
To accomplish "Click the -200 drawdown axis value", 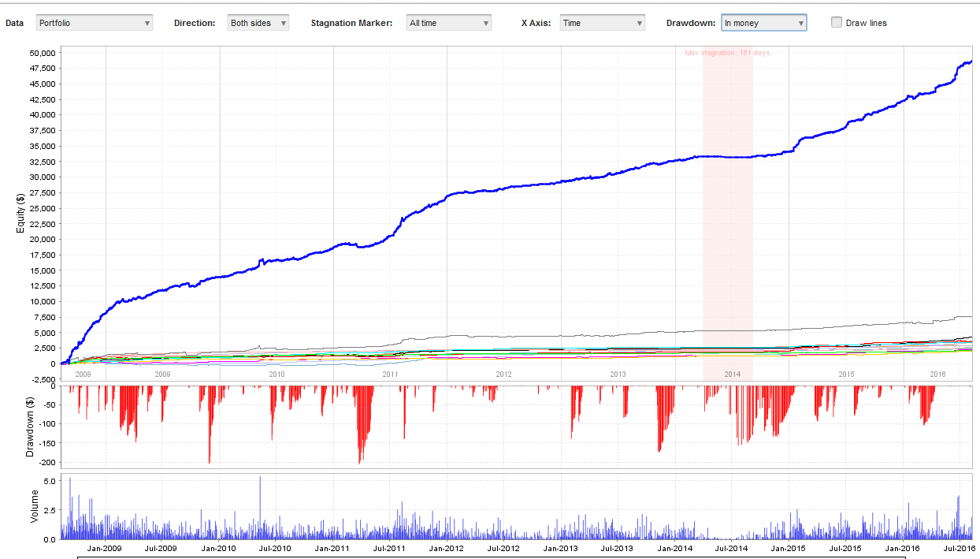I will 47,462.
